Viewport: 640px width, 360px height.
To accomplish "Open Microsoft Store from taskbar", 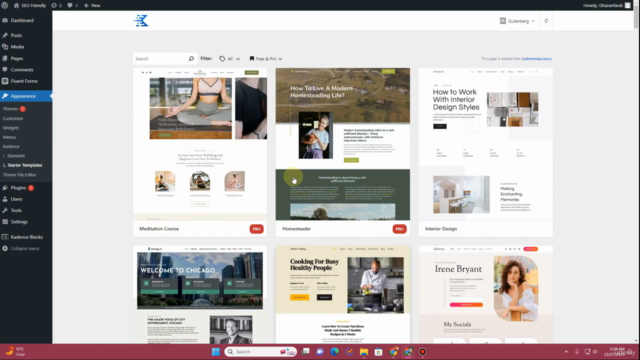I will point(379,352).
